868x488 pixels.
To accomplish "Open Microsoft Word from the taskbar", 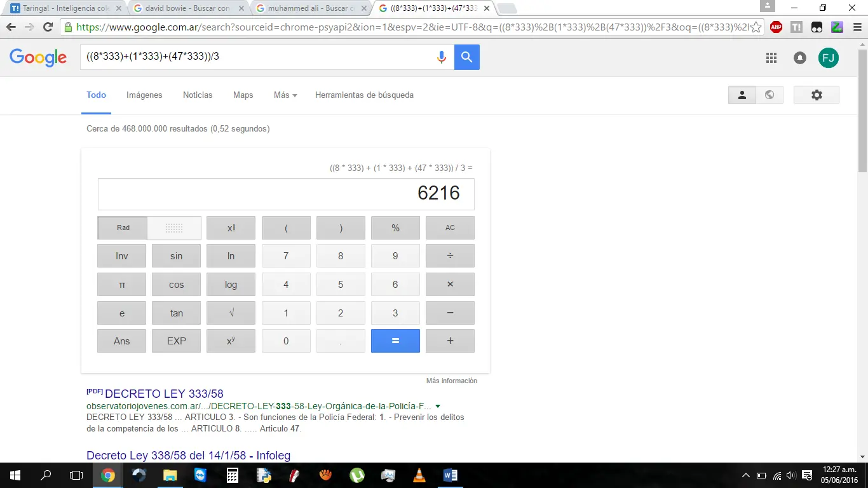I will (450, 475).
